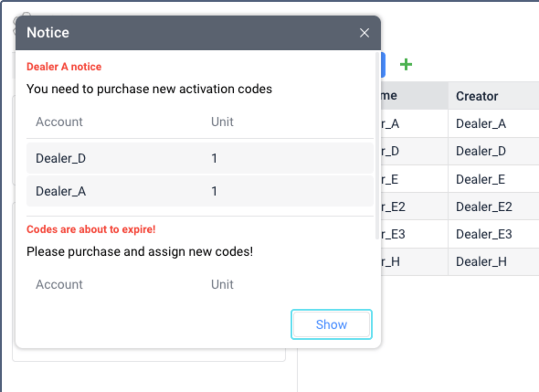Click the Codes are about to expire heading
This screenshot has width=539, height=392.
(x=91, y=229)
